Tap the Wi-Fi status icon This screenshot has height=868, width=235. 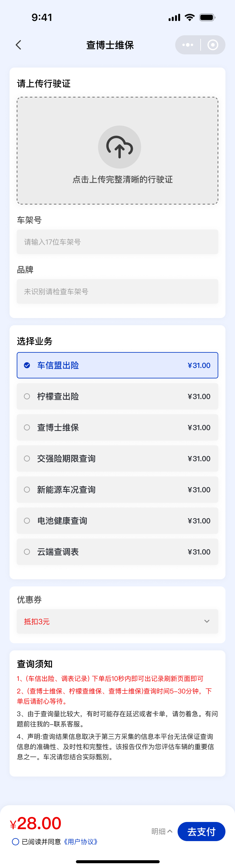point(189,17)
